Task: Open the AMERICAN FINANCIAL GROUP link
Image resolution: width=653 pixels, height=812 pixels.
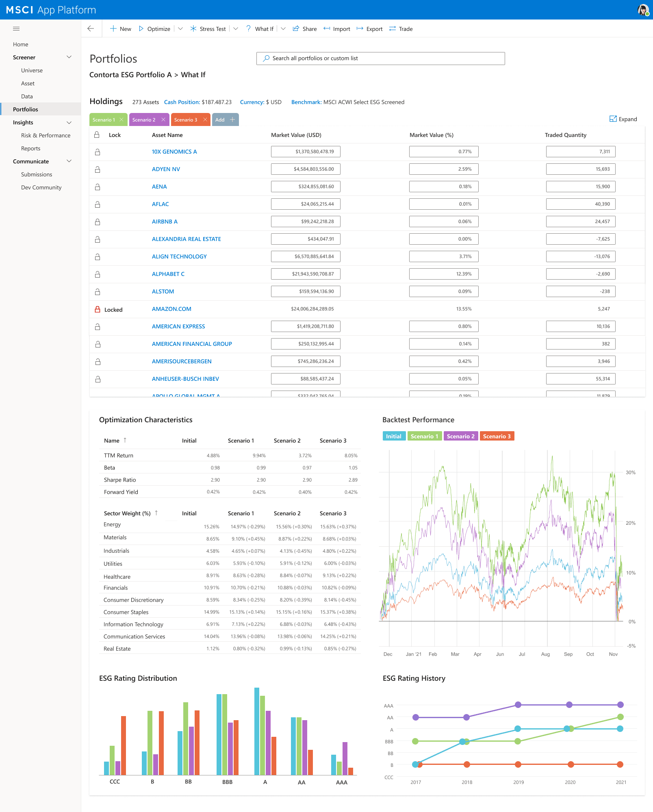Action: [x=192, y=344]
